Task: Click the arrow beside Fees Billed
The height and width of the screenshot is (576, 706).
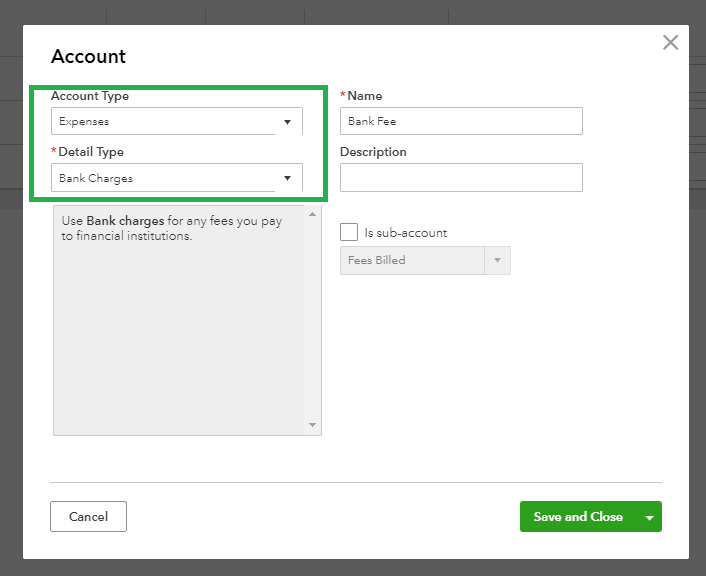Action: [x=497, y=261]
